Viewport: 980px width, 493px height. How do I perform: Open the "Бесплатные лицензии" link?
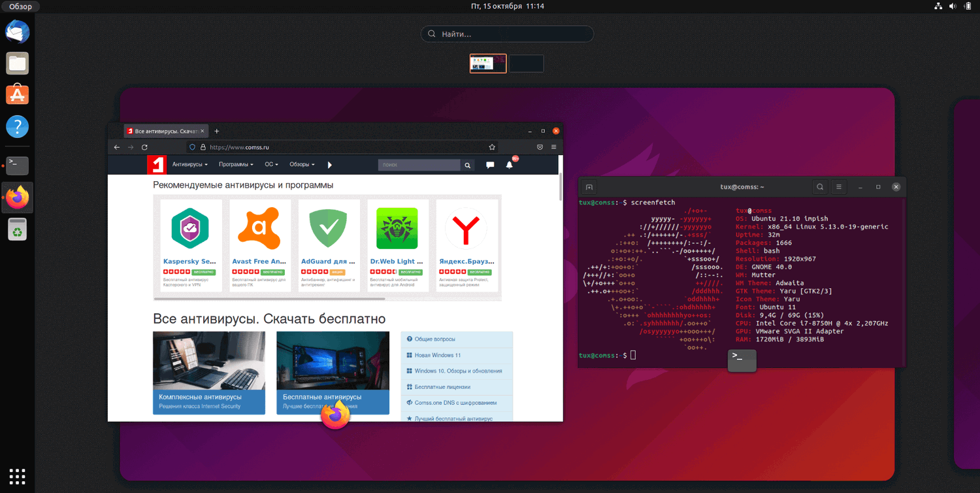[x=442, y=387]
